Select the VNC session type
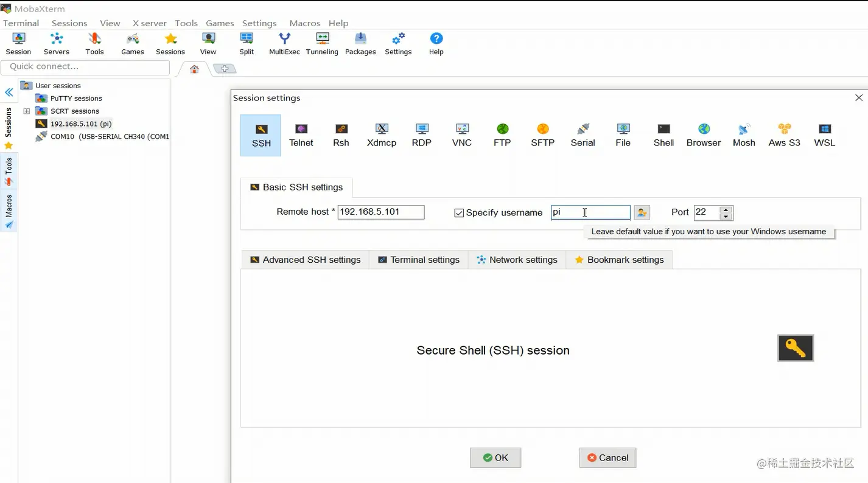Viewport: 868px width, 483px height. point(462,136)
